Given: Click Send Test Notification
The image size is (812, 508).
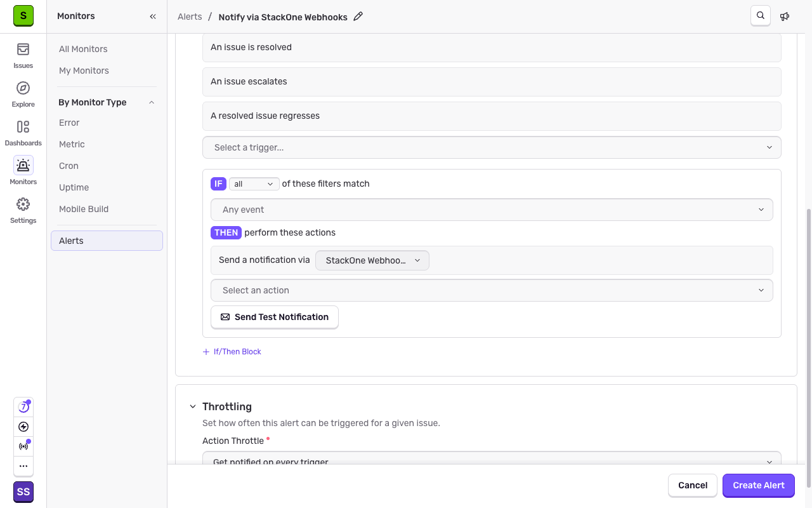Looking at the screenshot, I should click(274, 317).
